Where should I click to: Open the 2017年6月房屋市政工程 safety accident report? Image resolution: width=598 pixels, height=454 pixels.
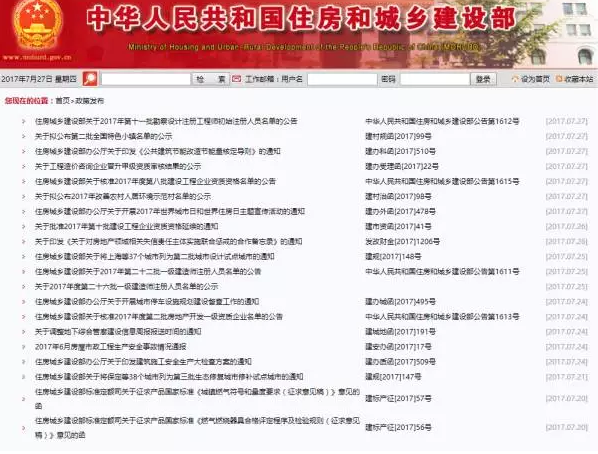(x=111, y=347)
